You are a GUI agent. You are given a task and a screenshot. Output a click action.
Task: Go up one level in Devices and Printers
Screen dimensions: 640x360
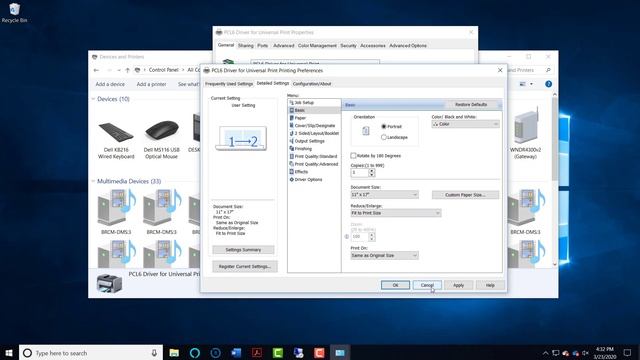(127, 70)
